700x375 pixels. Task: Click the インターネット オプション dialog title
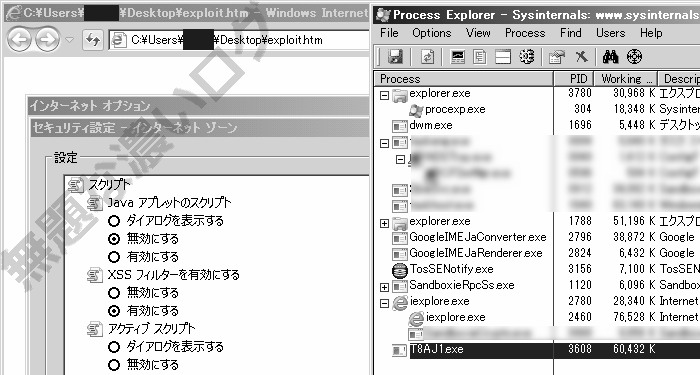[x=90, y=106]
